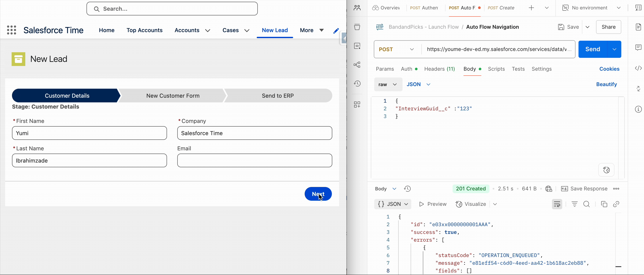The height and width of the screenshot is (275, 644).
Task: Go to Salesforce Home tab
Action: [x=106, y=30]
